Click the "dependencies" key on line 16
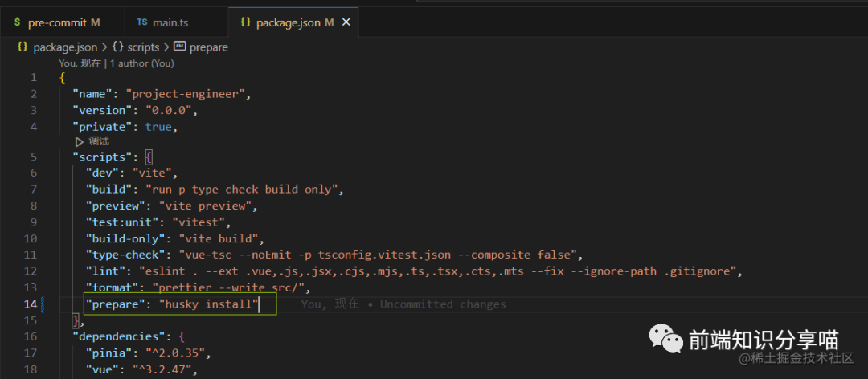 [119, 336]
